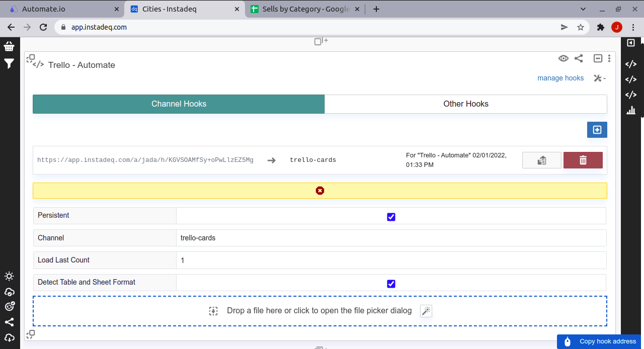Copy hook URL with clipboard button
The width and height of the screenshot is (644, 349).
pos(542,160)
